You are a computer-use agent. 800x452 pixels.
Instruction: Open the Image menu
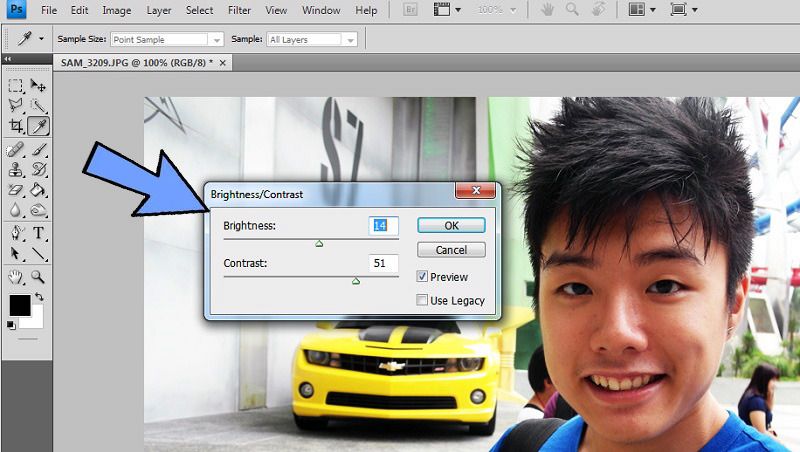click(116, 11)
